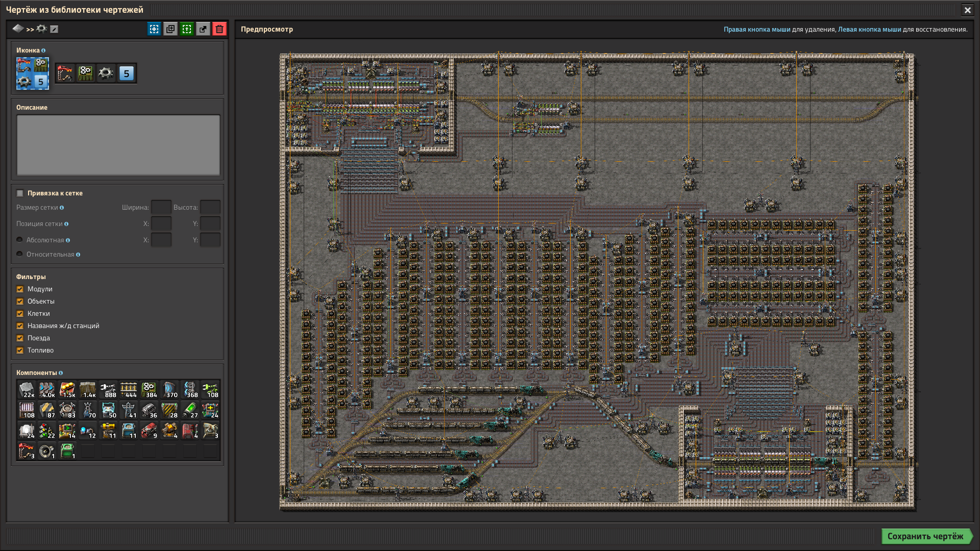
Task: Click the green buffer chest component
Action: click(67, 451)
